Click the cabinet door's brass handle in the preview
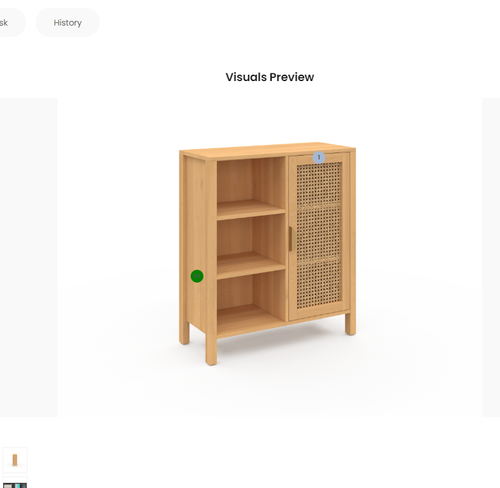Screen dimensions: 500x488 (290, 239)
